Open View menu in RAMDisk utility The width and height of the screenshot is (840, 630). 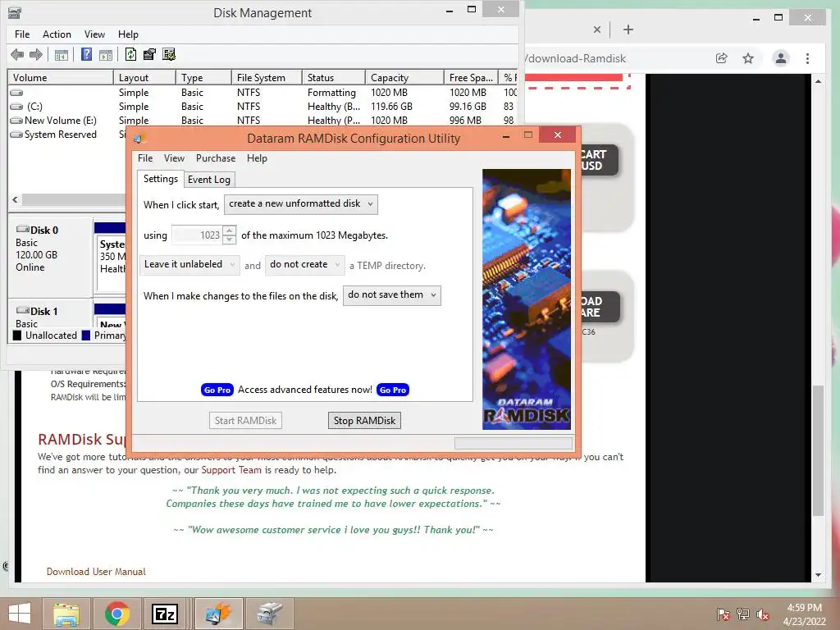(x=174, y=158)
